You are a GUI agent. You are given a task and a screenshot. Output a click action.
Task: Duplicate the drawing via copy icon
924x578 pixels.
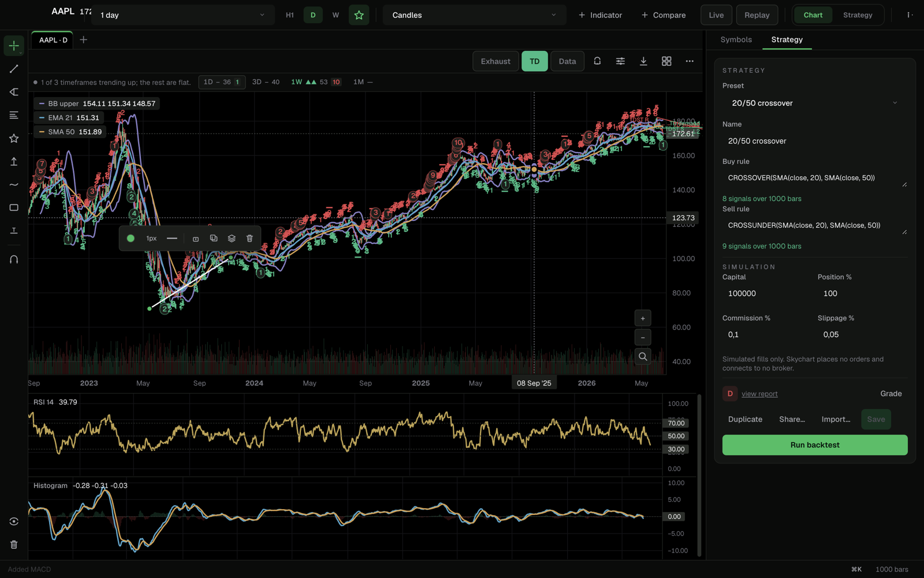pyautogui.click(x=214, y=238)
